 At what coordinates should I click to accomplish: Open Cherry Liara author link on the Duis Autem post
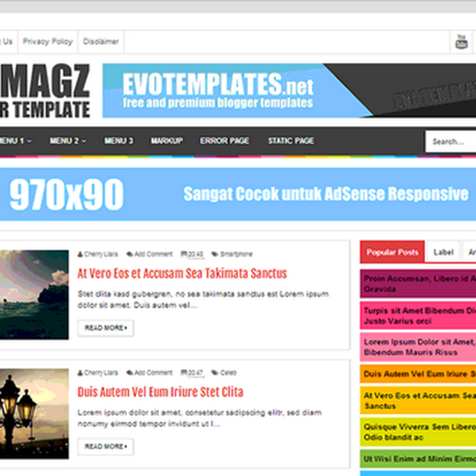pyautogui.click(x=101, y=373)
